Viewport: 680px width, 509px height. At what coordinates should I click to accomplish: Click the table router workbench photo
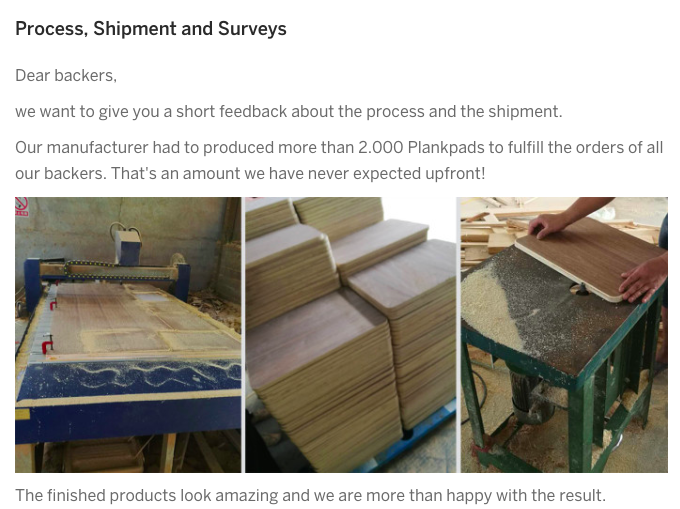[564, 335]
